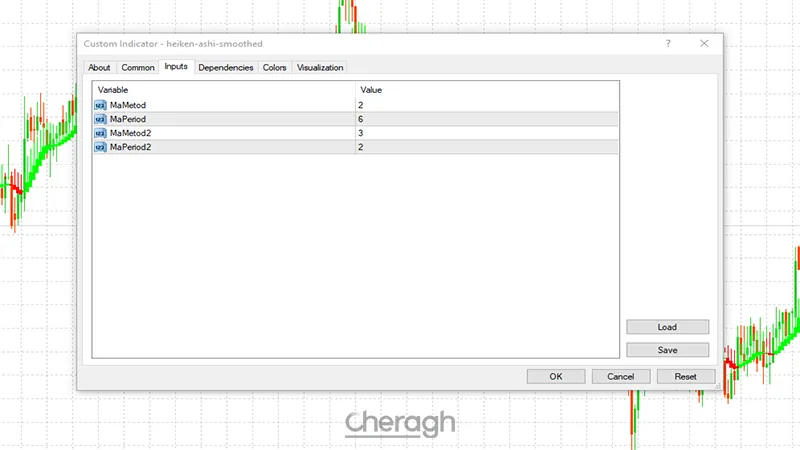Image resolution: width=800 pixels, height=450 pixels.
Task: Go to the Dependencies tab
Action: point(225,68)
